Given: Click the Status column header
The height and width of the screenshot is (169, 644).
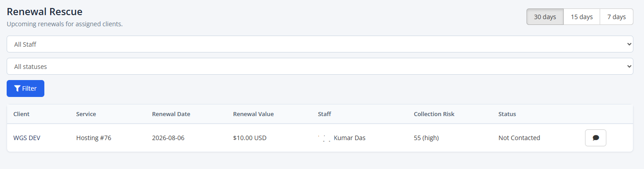Looking at the screenshot, I should click(x=507, y=114).
